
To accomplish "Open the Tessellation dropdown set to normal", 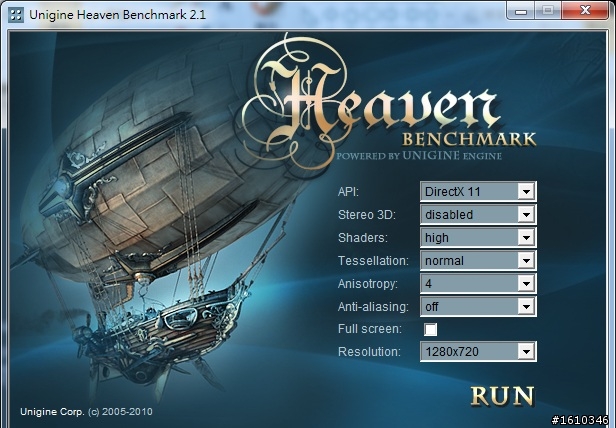I will [478, 260].
